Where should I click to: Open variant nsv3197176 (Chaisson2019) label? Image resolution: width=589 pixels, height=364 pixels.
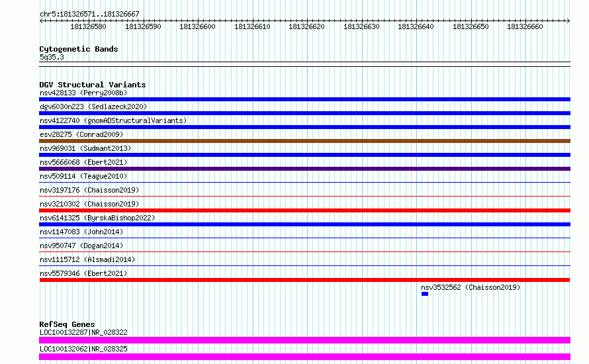click(89, 190)
